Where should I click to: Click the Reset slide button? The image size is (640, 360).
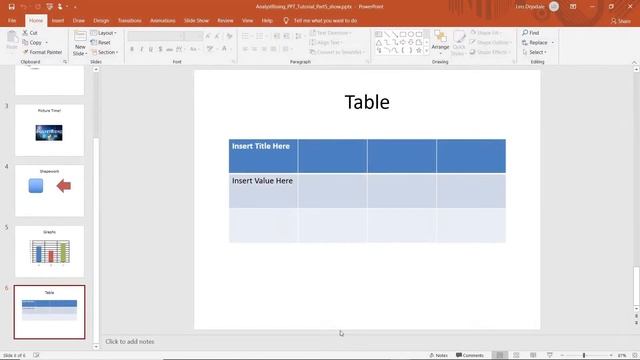tap(100, 42)
